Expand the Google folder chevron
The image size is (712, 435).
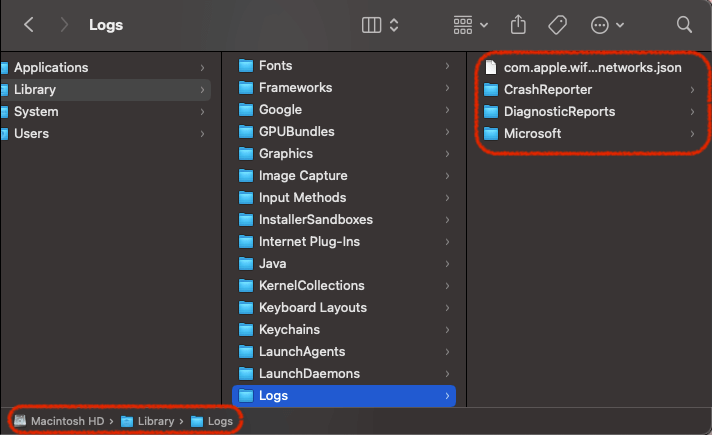tap(447, 110)
